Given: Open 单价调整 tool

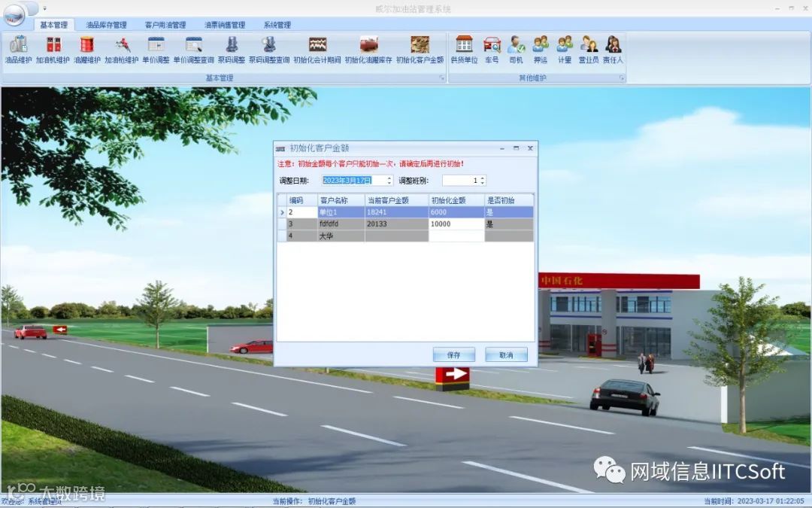Looking at the screenshot, I should click(156, 50).
